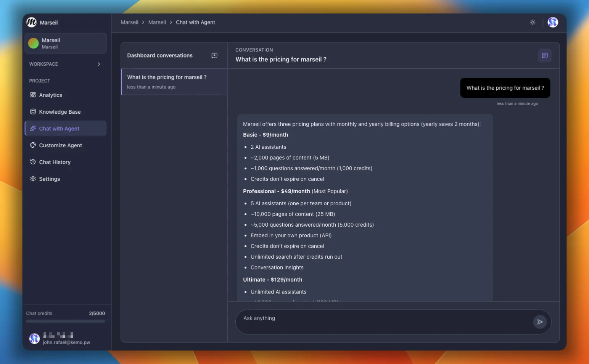
Task: Click the 'Basic - $9/month' heading
Action: coord(266,135)
